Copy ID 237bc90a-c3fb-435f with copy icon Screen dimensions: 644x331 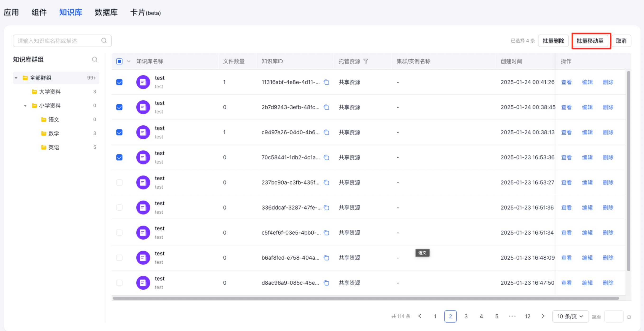(x=326, y=183)
